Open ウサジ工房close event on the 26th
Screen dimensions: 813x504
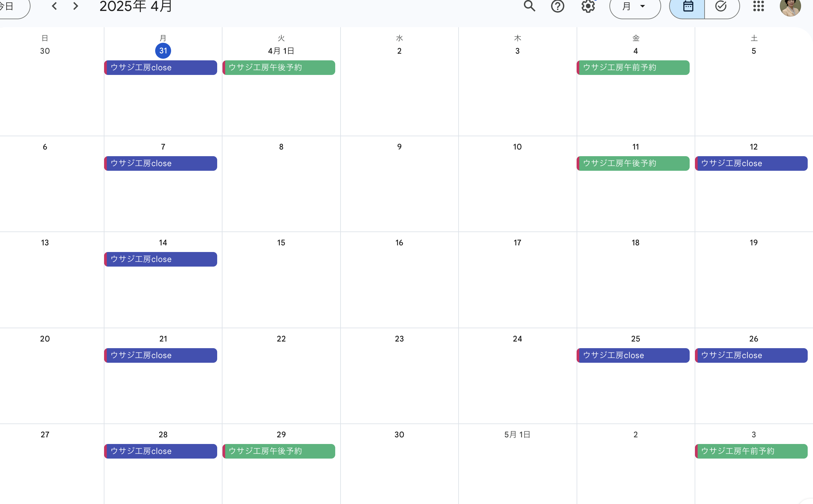point(751,355)
